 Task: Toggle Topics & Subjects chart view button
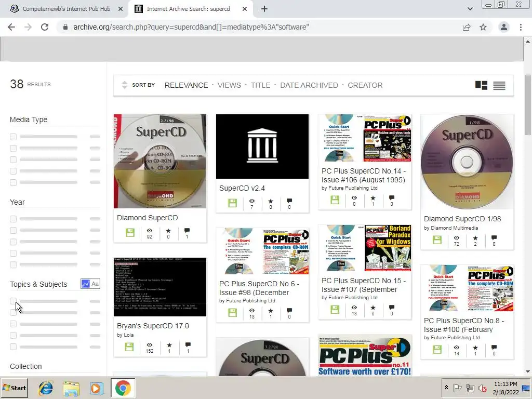[x=86, y=284]
